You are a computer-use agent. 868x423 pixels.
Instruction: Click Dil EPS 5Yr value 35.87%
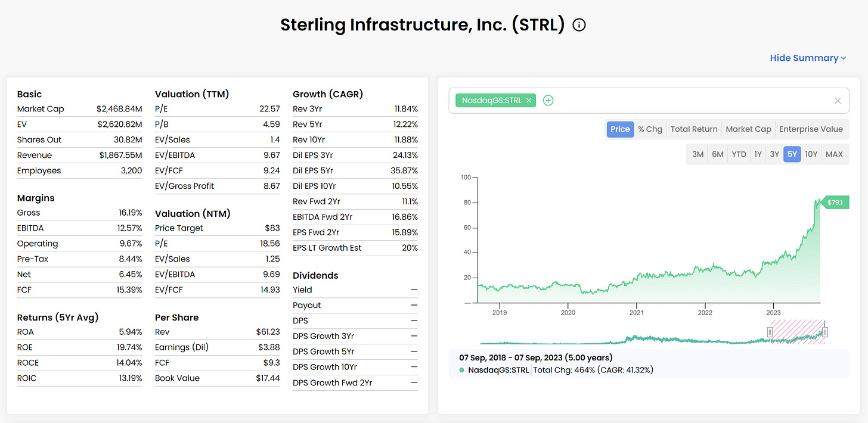click(x=405, y=171)
